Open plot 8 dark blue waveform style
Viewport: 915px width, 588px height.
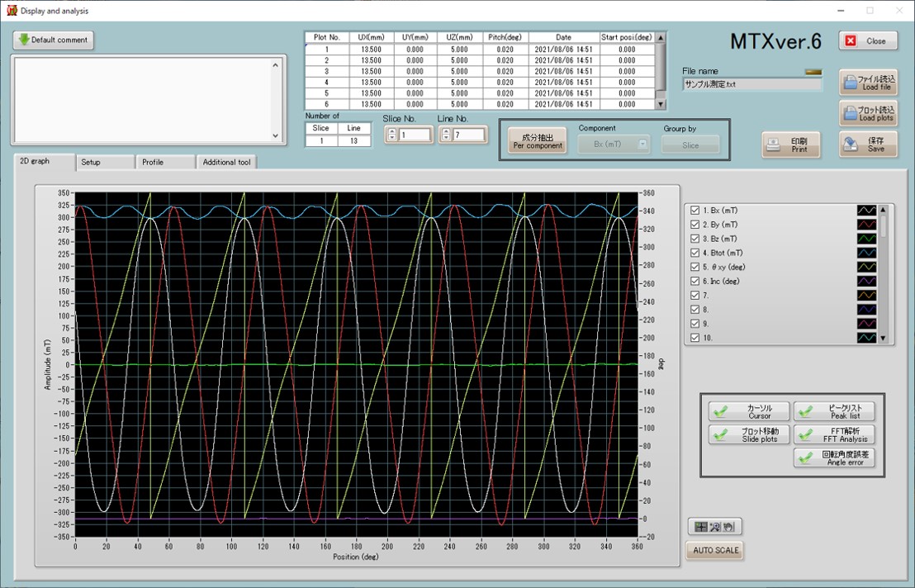pos(866,310)
